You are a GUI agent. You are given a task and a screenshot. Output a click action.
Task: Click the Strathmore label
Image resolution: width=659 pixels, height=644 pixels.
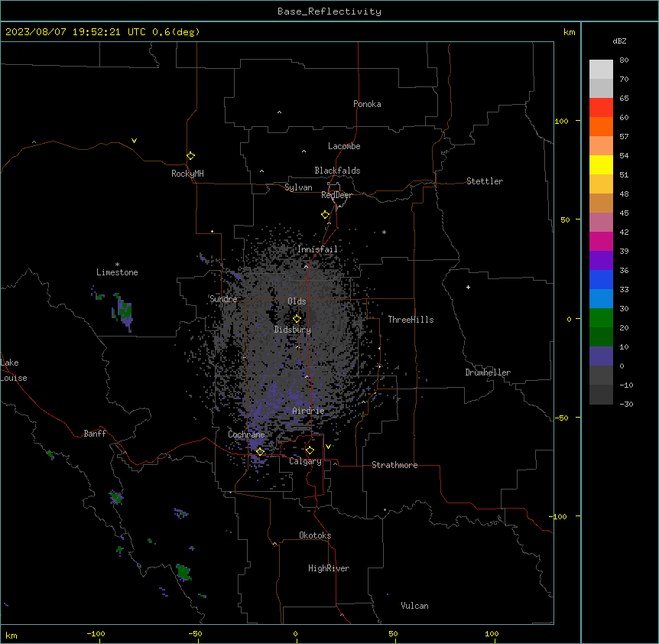pos(394,465)
